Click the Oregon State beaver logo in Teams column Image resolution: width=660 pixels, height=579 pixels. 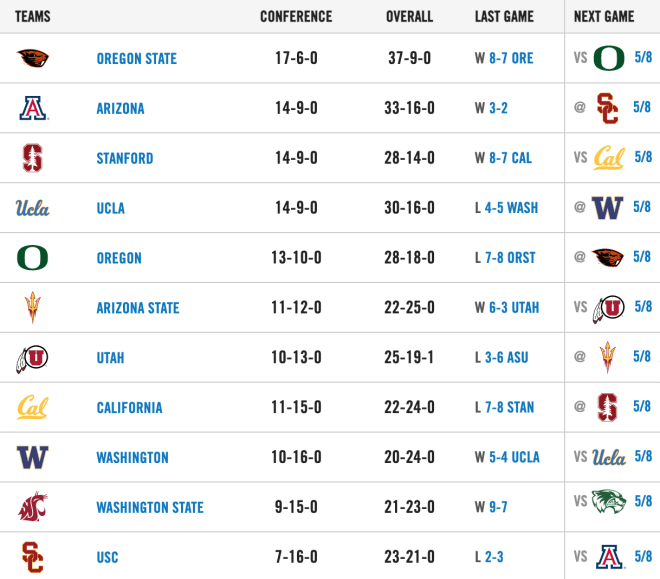(x=32, y=58)
